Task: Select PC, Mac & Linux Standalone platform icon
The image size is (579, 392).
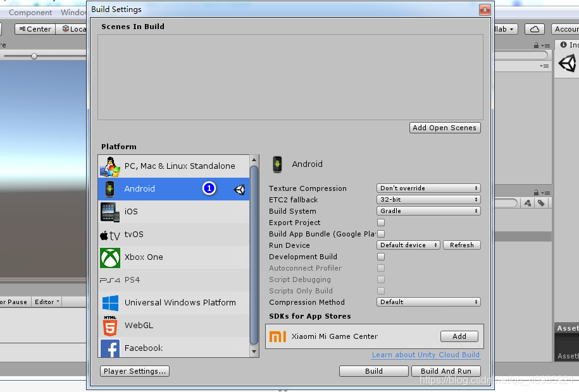Action: 110,166
